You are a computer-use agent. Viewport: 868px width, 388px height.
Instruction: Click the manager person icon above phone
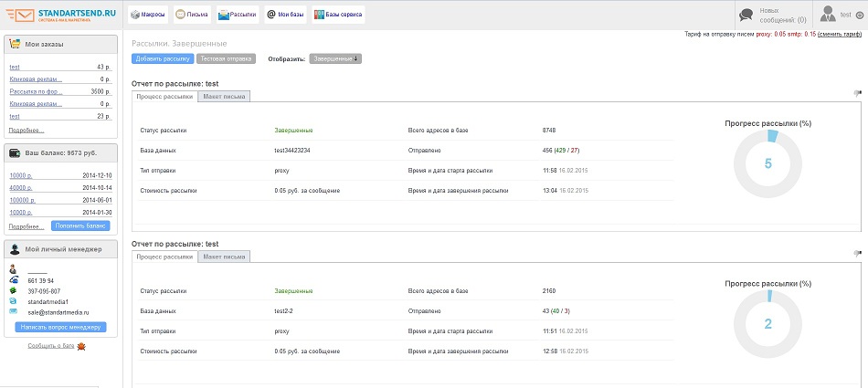pyautogui.click(x=14, y=270)
